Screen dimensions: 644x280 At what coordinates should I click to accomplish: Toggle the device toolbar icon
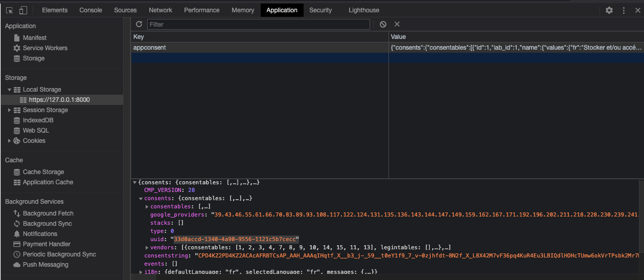[x=23, y=10]
